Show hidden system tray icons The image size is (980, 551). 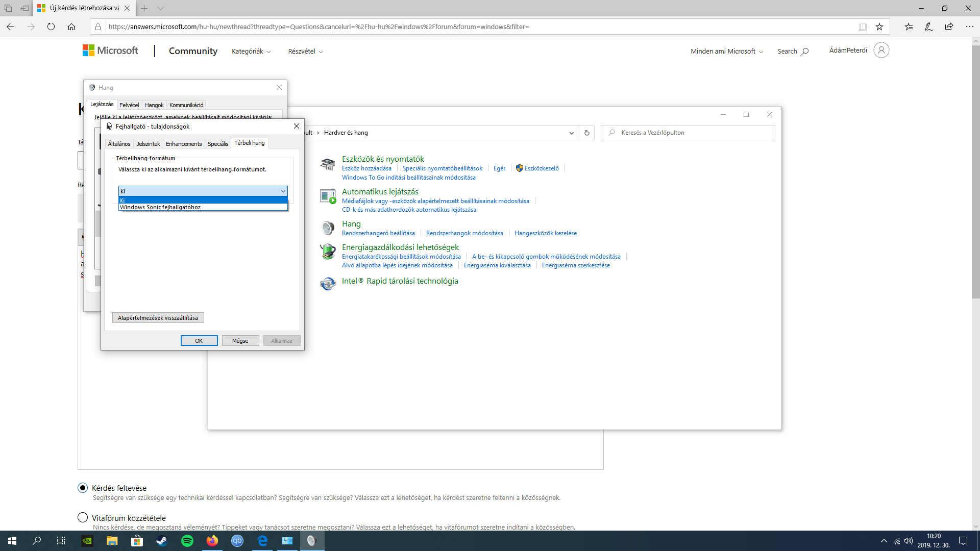point(884,541)
